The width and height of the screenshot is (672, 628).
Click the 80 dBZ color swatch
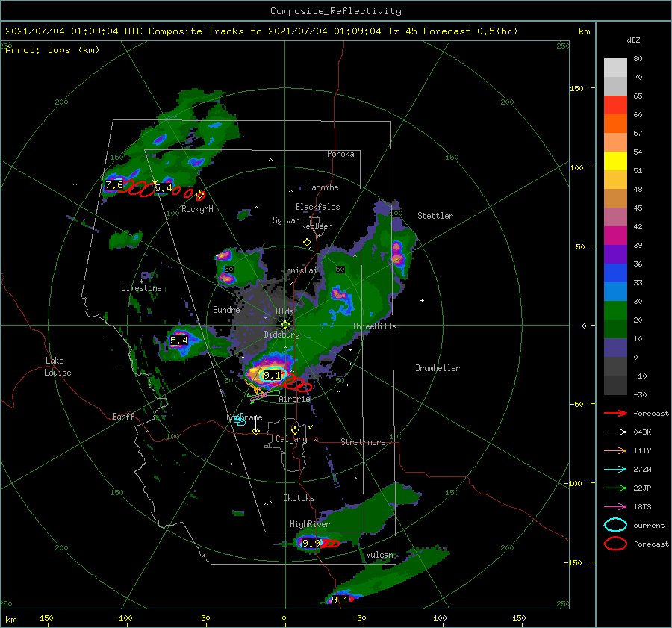[615, 67]
